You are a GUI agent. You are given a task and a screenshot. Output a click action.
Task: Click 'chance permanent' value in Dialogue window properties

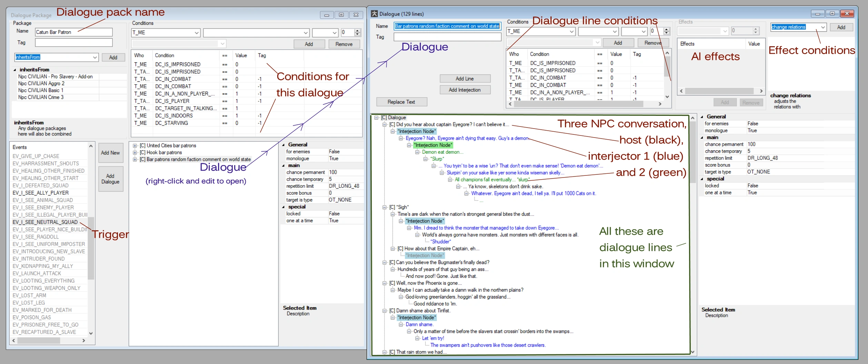tap(752, 144)
